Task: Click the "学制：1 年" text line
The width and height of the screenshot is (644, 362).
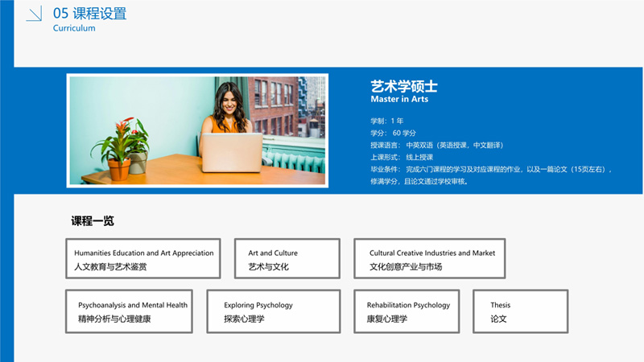Action: 387,121
